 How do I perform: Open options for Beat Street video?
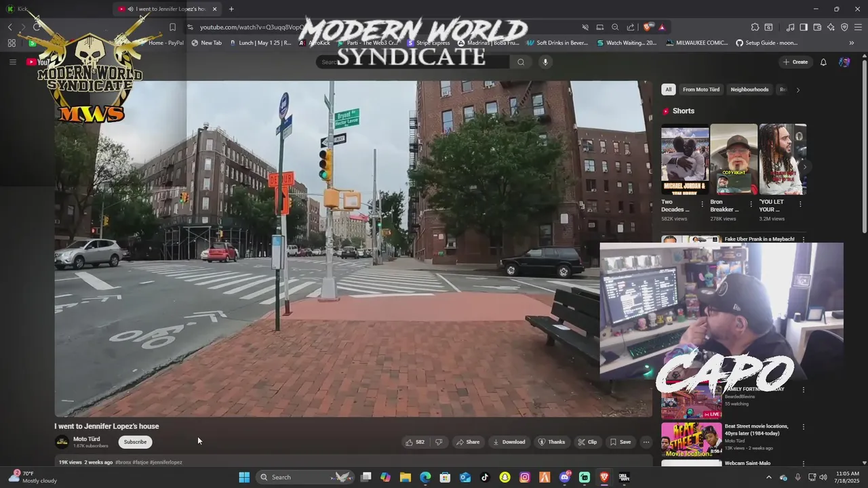[804, 427]
